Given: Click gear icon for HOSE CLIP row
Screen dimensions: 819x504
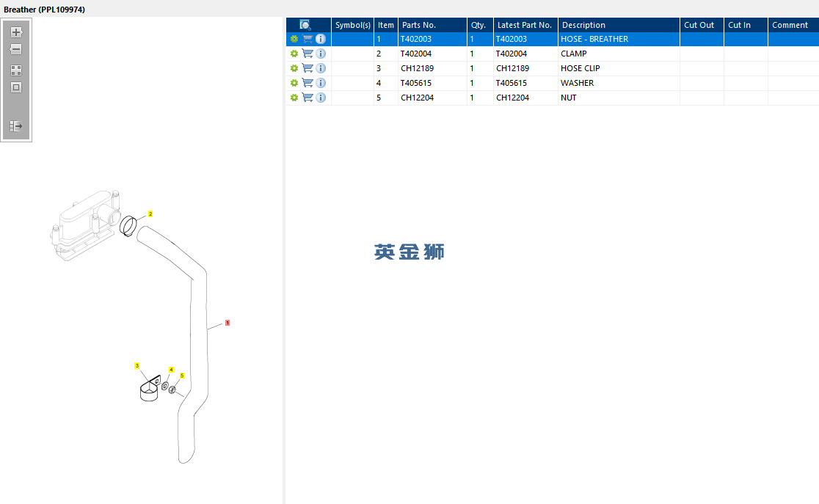Looking at the screenshot, I should (294, 68).
